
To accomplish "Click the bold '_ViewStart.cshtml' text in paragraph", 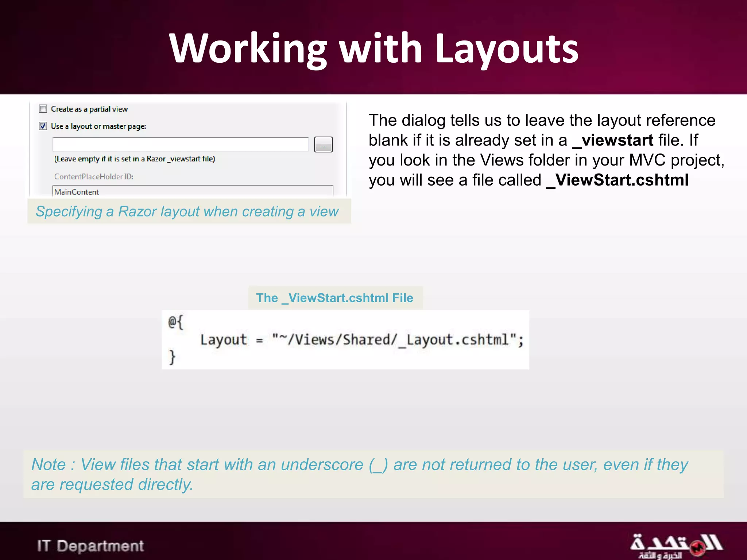I will 618,180.
